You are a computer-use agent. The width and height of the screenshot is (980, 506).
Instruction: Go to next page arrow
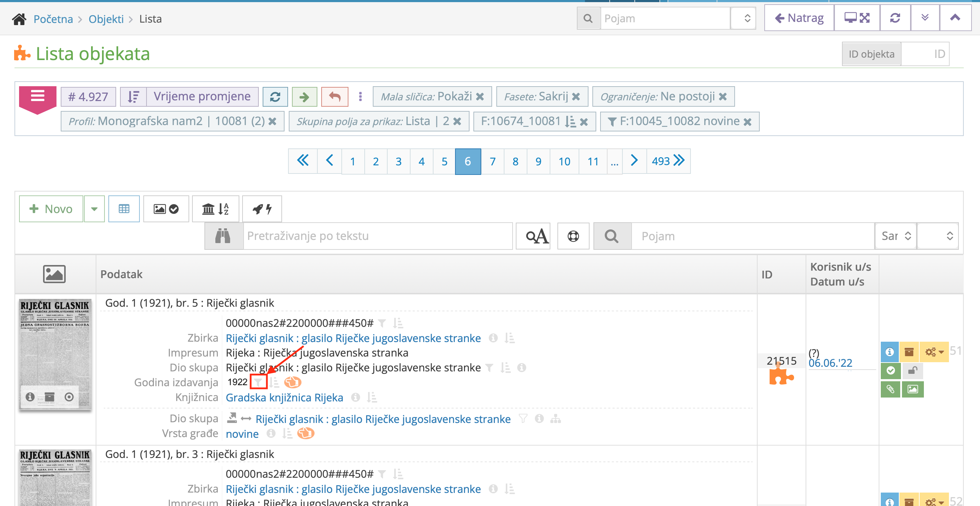634,161
